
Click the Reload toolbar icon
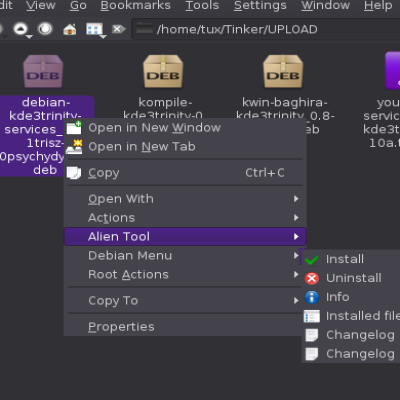point(45,29)
